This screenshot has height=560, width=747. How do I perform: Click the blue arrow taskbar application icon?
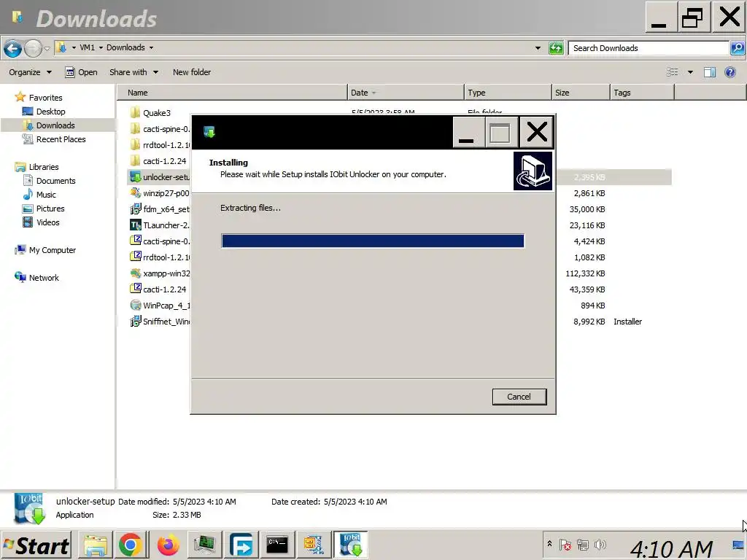coord(241,545)
